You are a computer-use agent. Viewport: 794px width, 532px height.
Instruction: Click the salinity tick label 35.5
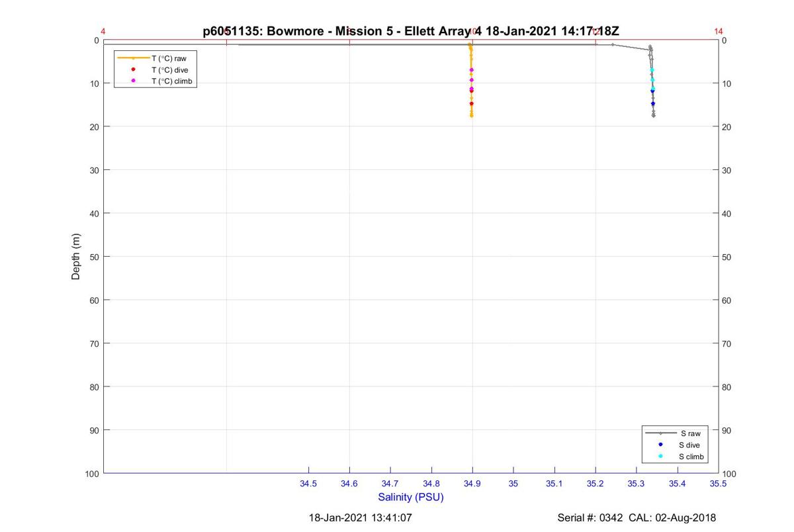[719, 484]
